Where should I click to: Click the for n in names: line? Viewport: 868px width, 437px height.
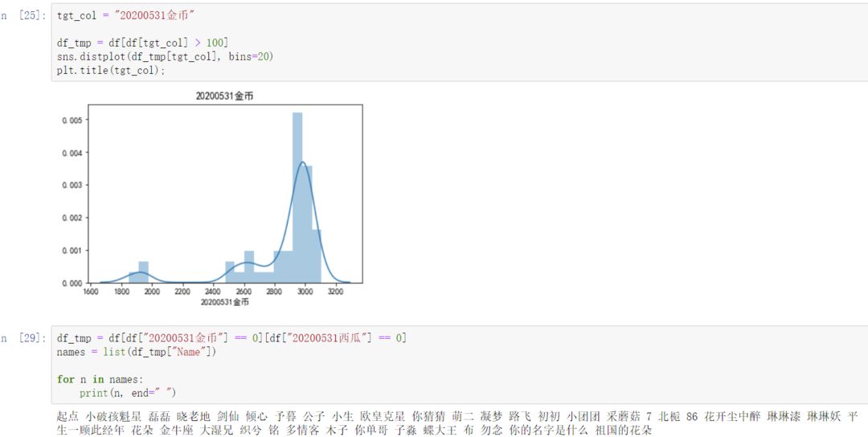point(100,379)
